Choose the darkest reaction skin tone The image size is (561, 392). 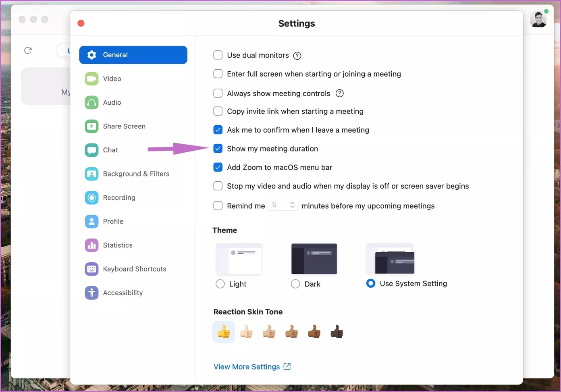(x=337, y=332)
